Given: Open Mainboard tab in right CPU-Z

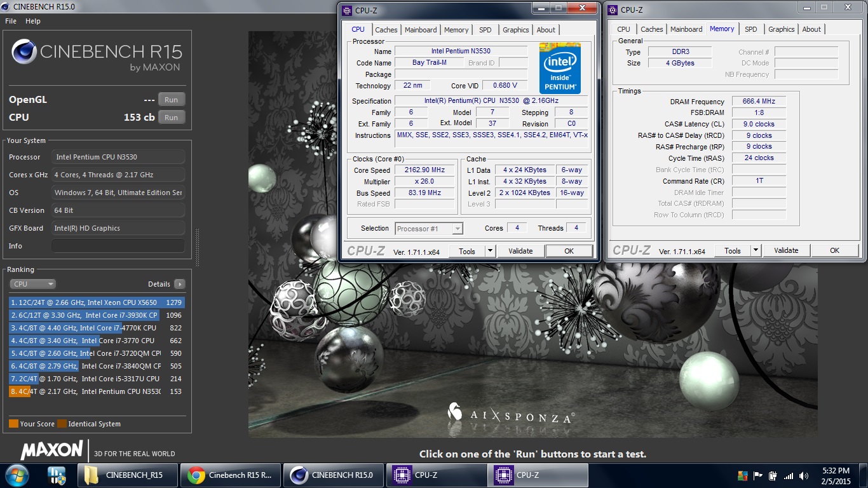Looking at the screenshot, I should pos(686,29).
